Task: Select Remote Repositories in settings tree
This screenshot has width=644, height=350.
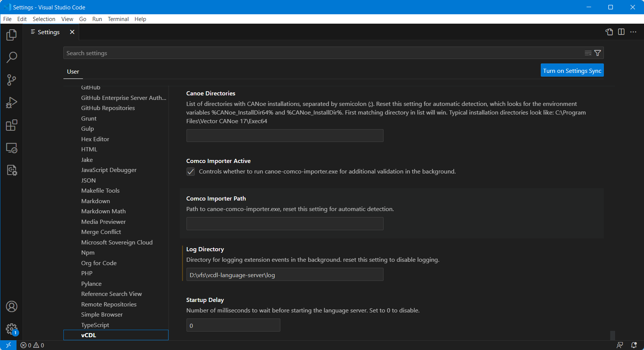Action: [109, 304]
